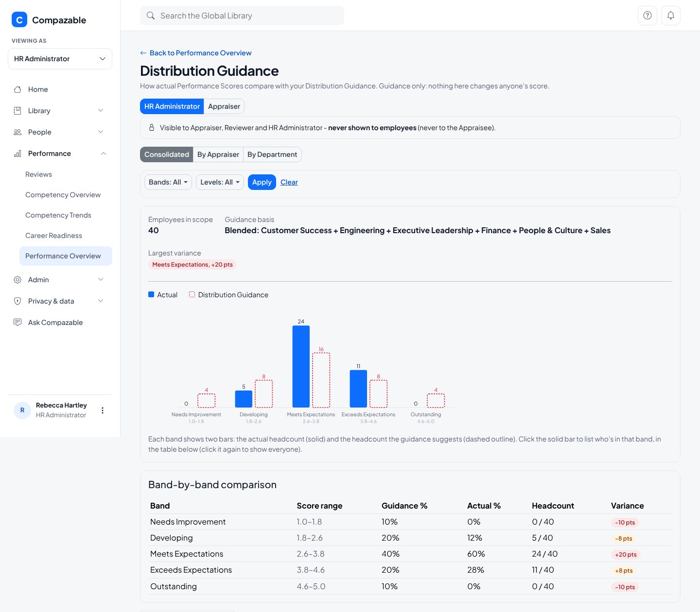Click the People icon in sidebar
700x612 pixels.
(17, 132)
